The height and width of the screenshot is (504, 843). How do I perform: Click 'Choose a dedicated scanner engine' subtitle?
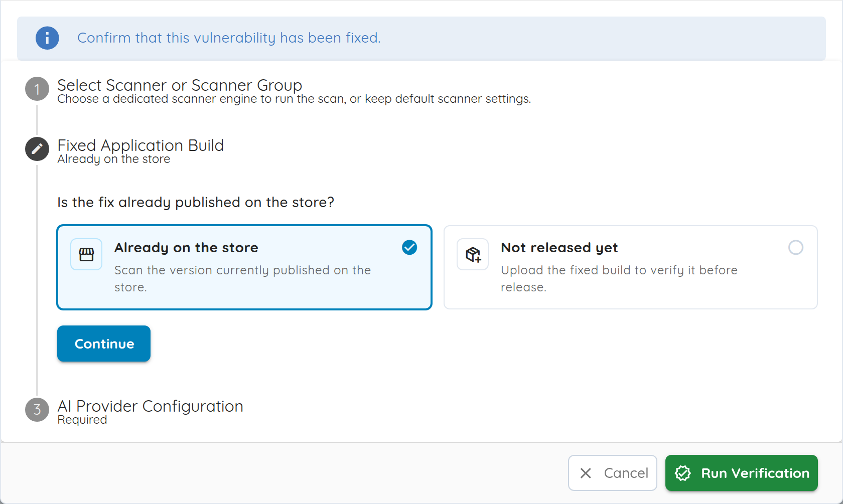click(x=294, y=99)
